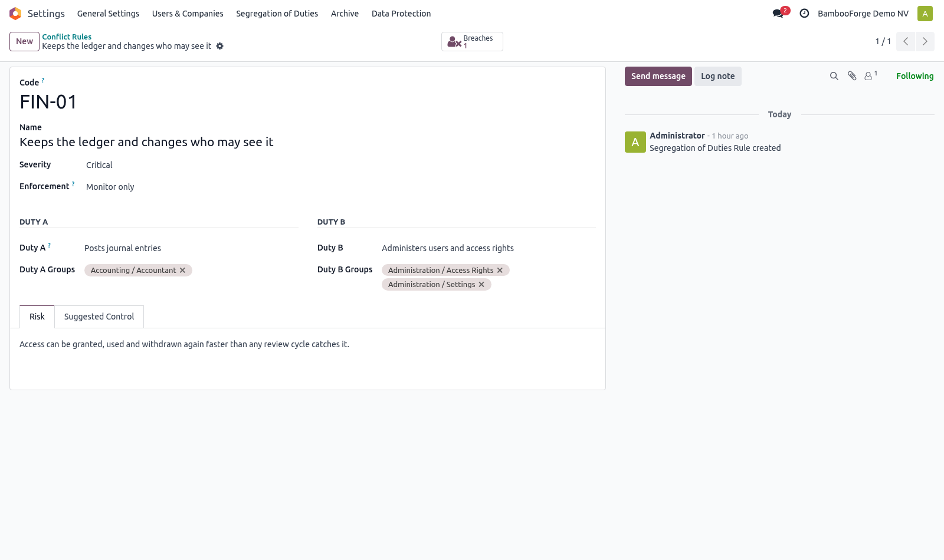944x560 pixels.
Task: Open the Odoo home apps icon
Action: coord(15,14)
